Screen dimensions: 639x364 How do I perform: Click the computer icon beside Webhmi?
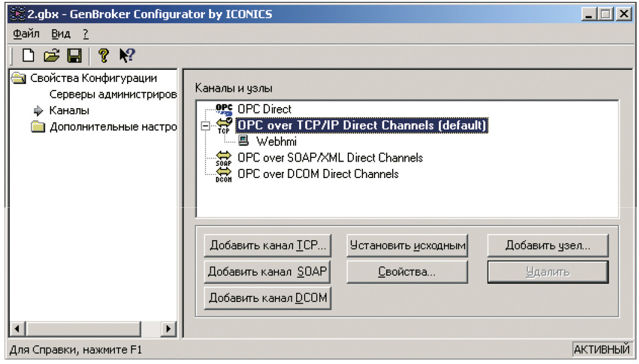point(244,141)
